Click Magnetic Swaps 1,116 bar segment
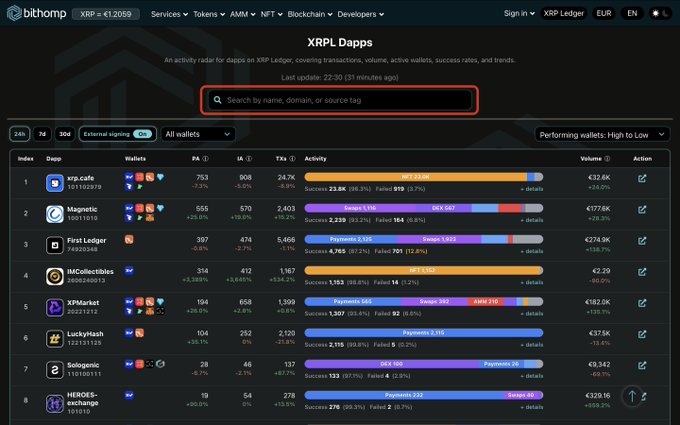 [x=360, y=208]
